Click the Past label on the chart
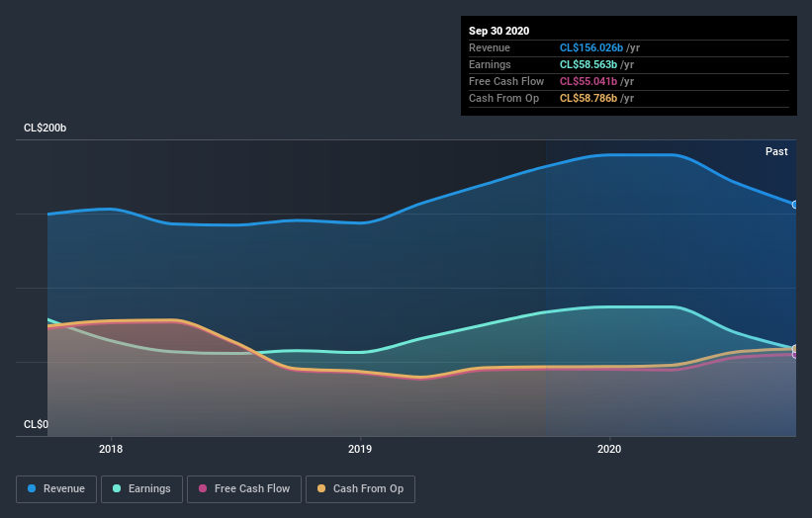Image resolution: width=812 pixels, height=518 pixels. tap(776, 151)
